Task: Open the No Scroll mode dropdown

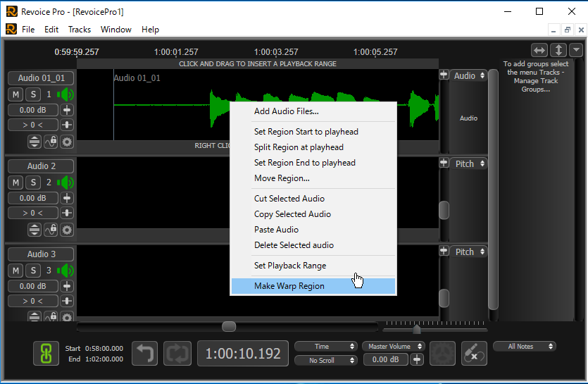Action: click(x=325, y=360)
